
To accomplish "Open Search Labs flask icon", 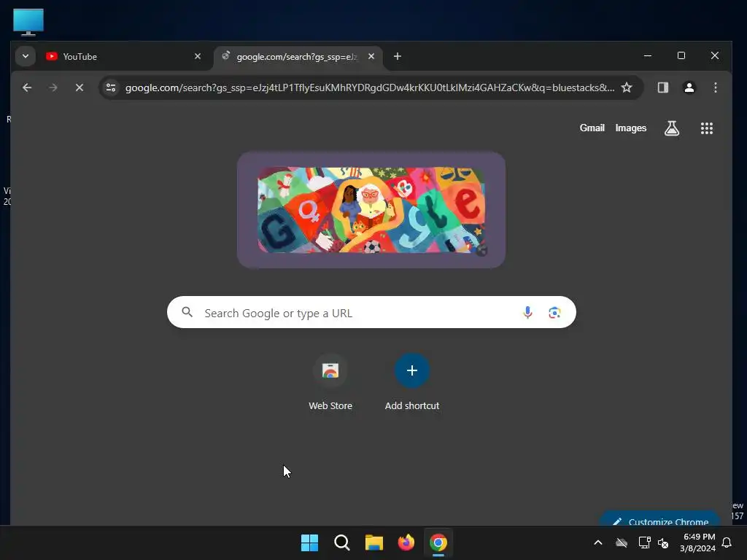I will [x=672, y=128].
